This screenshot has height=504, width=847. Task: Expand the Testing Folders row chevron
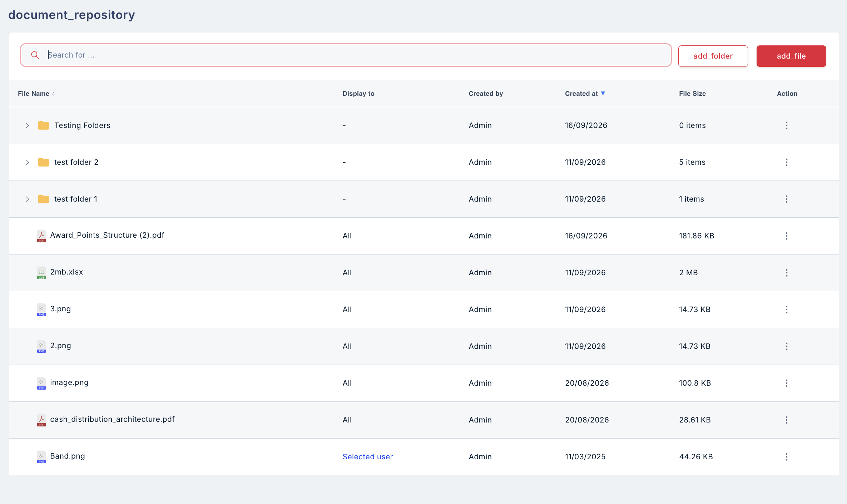[28, 125]
